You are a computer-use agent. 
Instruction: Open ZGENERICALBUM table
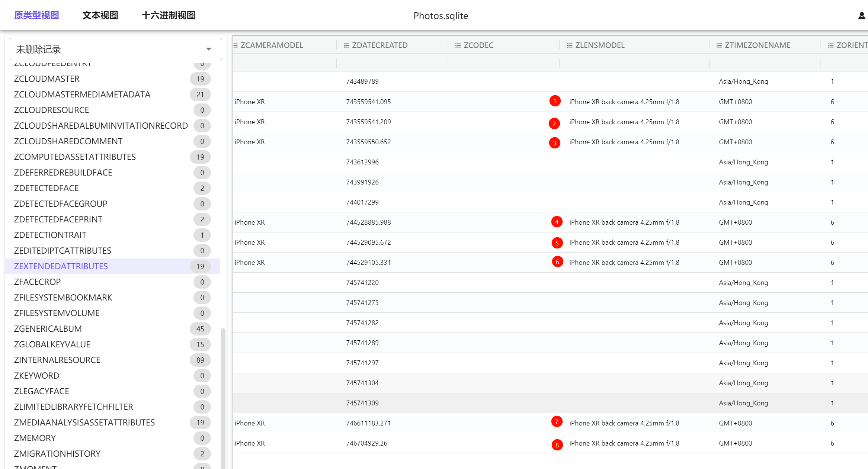coord(48,329)
